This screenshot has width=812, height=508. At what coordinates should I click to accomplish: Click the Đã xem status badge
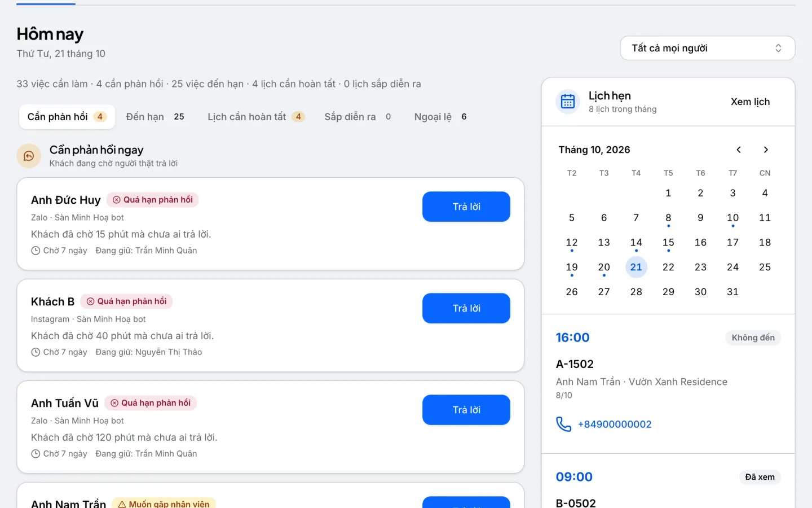pyautogui.click(x=760, y=477)
